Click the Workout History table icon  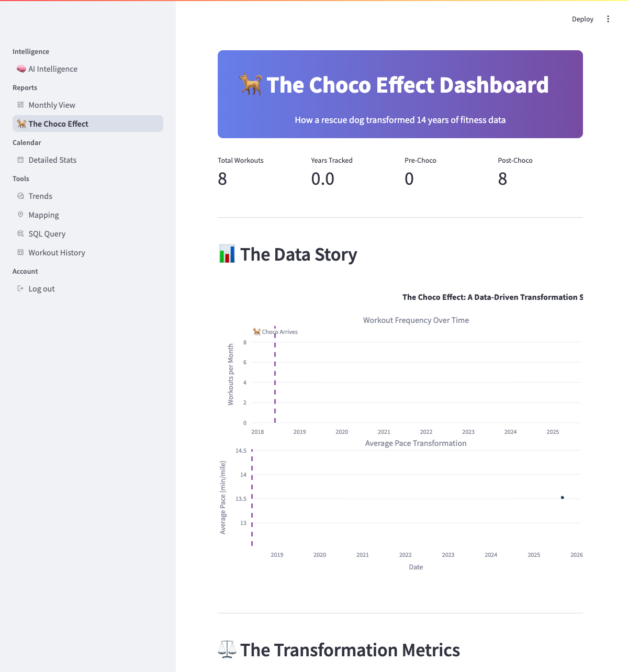point(20,252)
